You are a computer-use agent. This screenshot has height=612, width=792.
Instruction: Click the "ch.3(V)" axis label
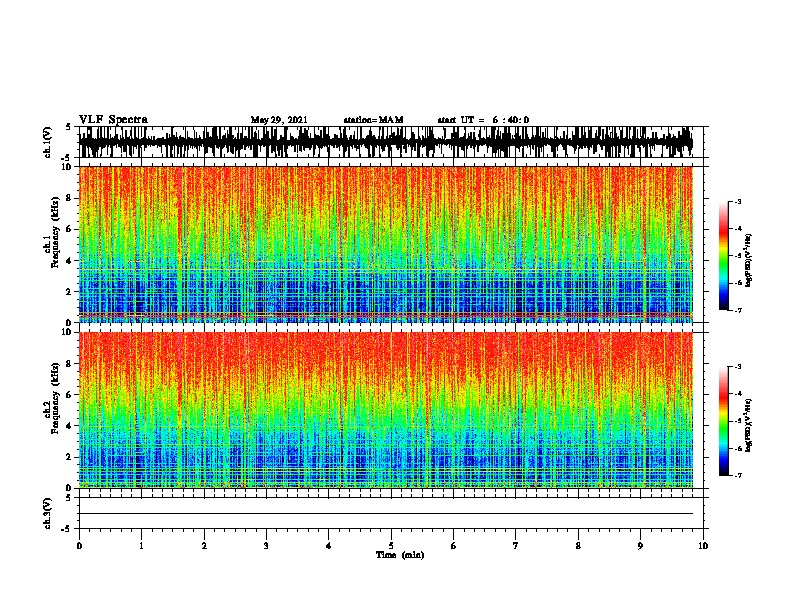click(x=48, y=513)
